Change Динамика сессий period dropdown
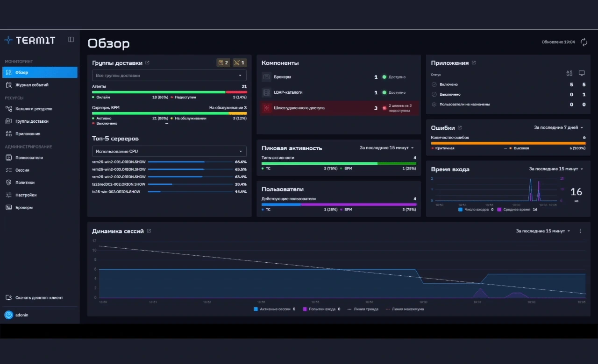The width and height of the screenshot is (598, 364). 543,231
